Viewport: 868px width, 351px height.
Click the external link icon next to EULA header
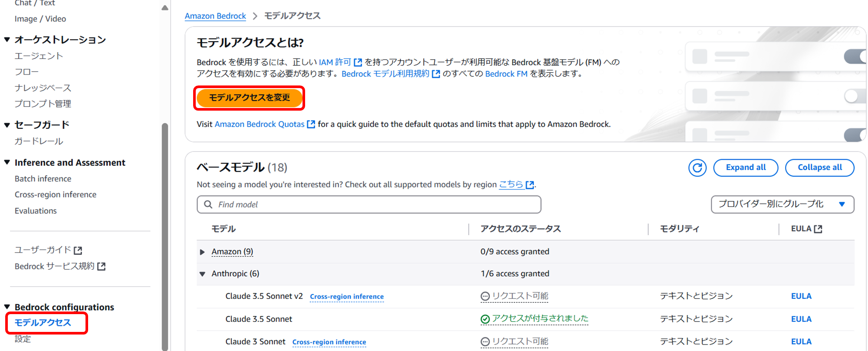coord(818,229)
